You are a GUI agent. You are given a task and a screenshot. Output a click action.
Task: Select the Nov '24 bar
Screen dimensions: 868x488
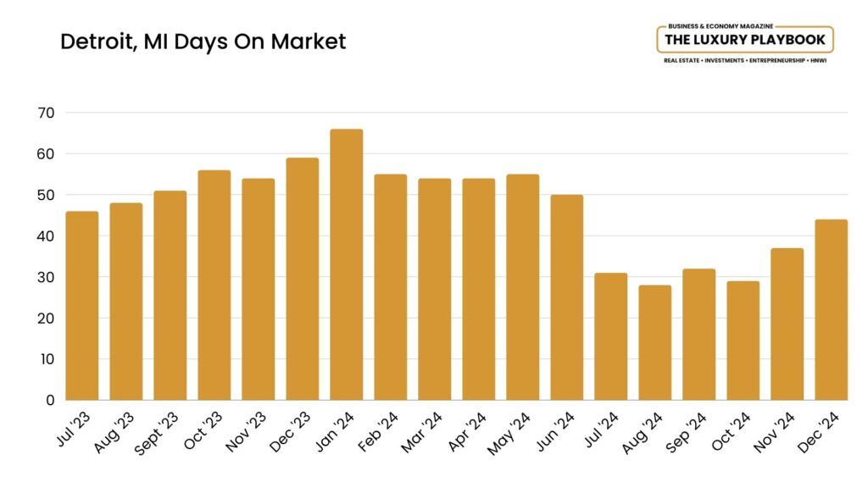pos(787,324)
